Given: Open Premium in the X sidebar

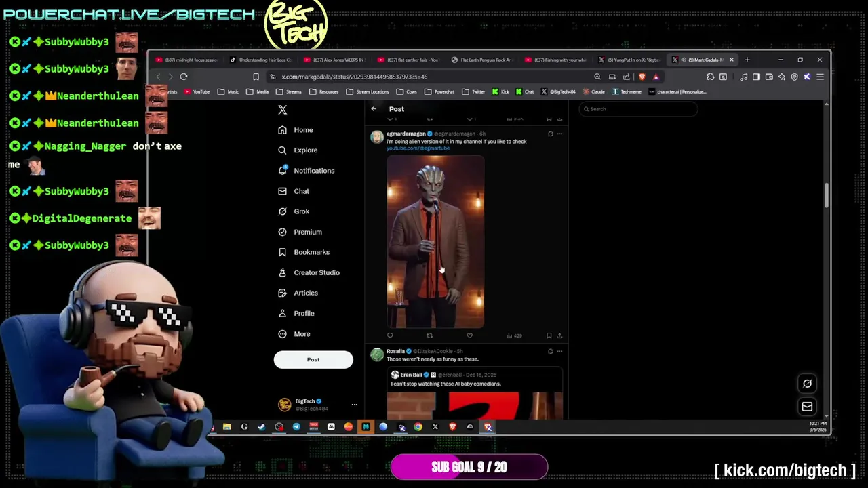Looking at the screenshot, I should coord(300,232).
